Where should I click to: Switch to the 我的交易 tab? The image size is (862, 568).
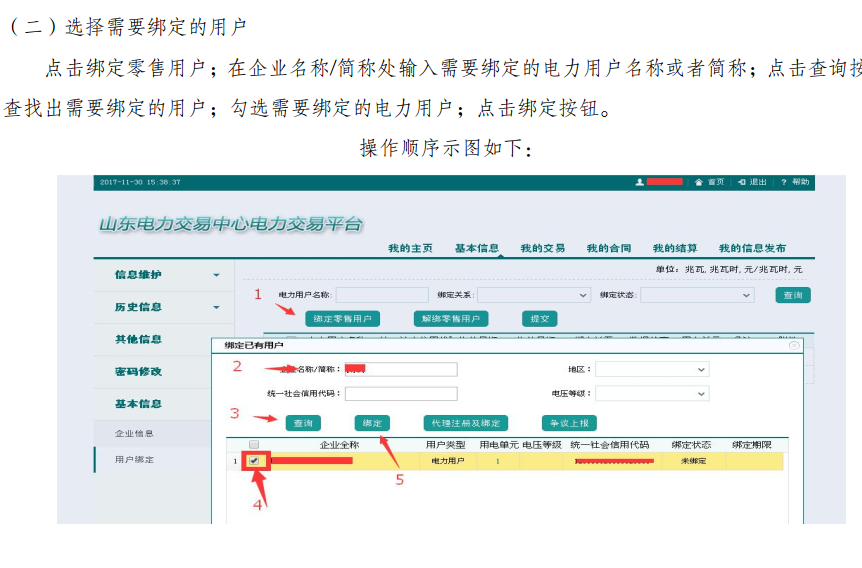542,248
